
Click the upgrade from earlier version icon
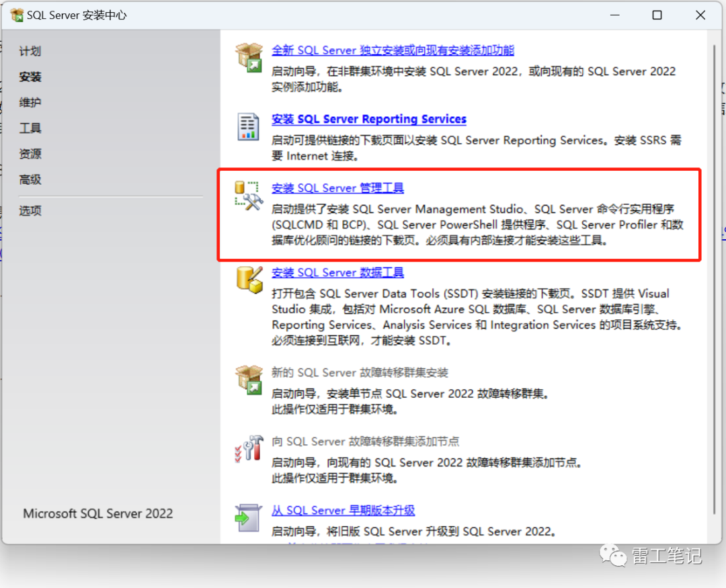[x=248, y=517]
